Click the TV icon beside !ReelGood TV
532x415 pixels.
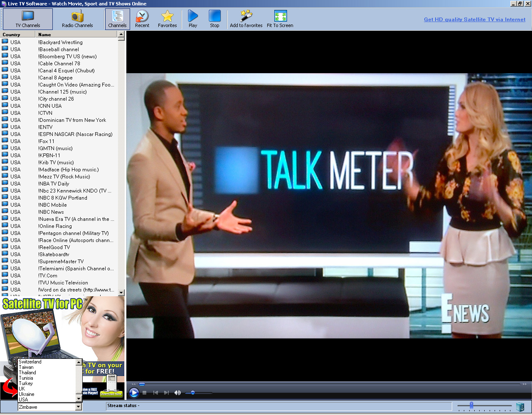(5, 247)
